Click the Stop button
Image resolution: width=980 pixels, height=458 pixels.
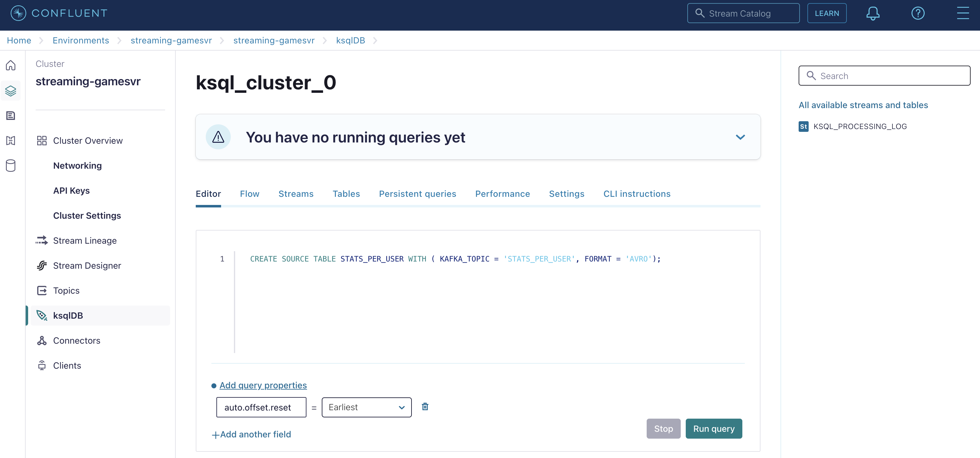664,429
